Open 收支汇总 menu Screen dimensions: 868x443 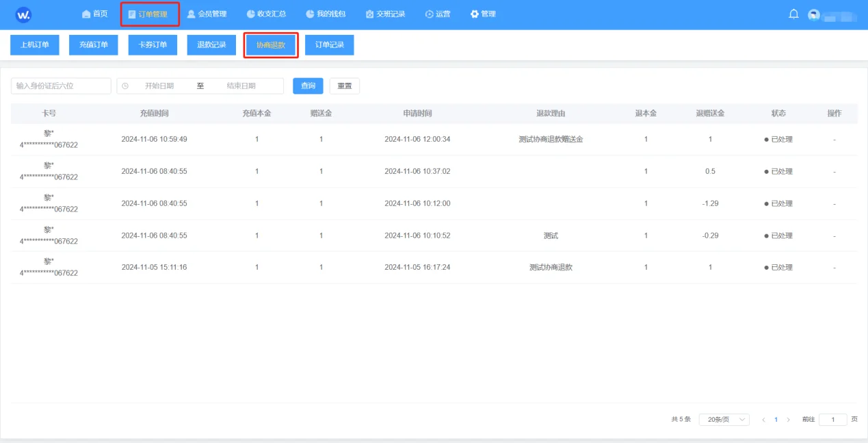point(266,14)
